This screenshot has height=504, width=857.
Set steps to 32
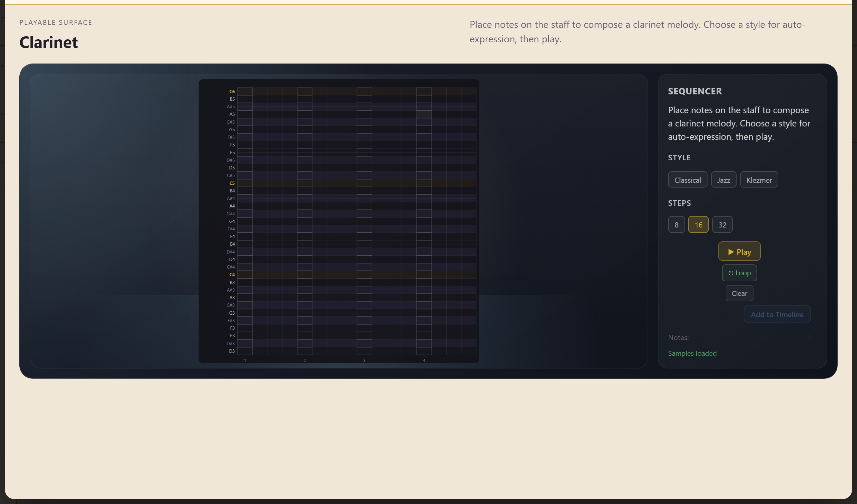pyautogui.click(x=722, y=224)
